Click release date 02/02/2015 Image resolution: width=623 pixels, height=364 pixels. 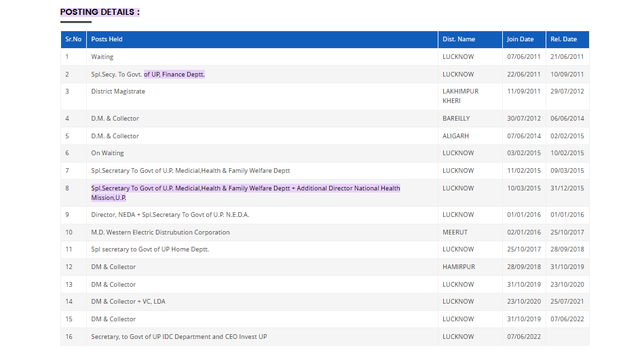click(567, 136)
